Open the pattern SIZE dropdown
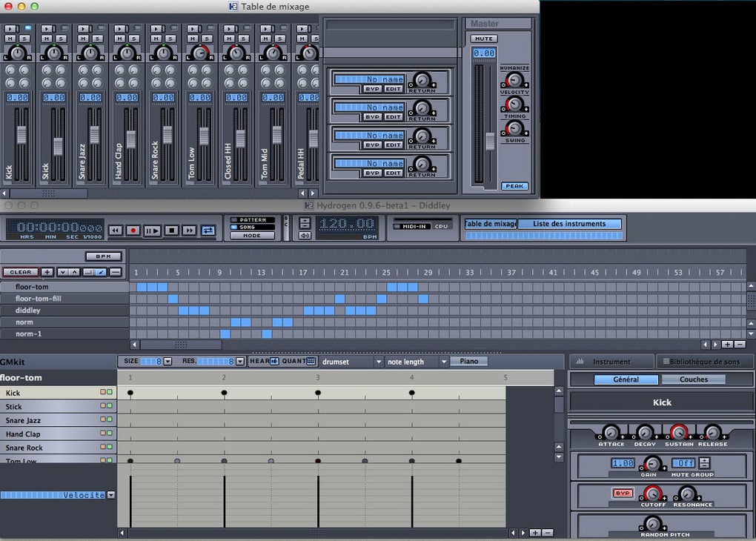Screen dimensions: 756x541 click(x=168, y=362)
